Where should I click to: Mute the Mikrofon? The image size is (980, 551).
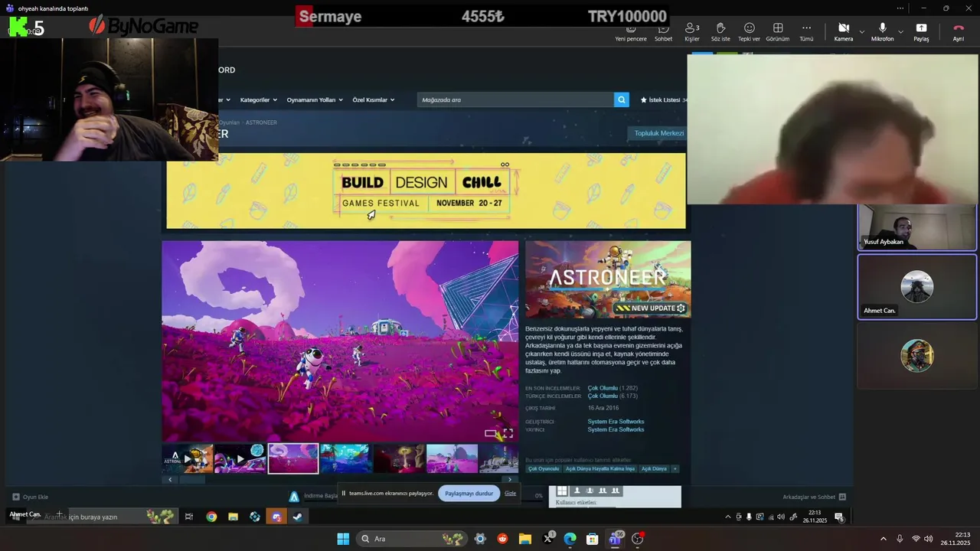[882, 32]
